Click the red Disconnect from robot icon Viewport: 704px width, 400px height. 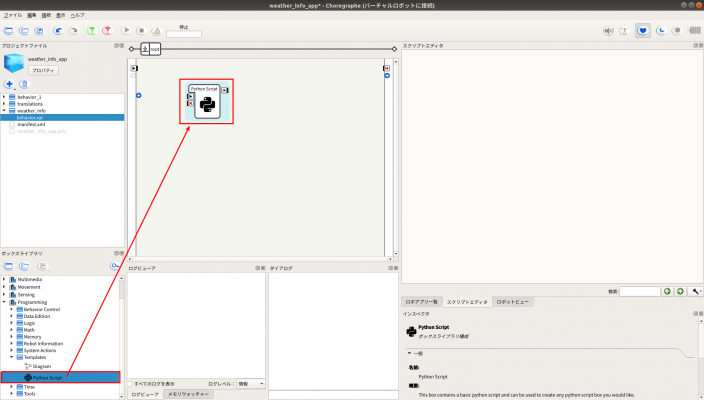coord(107,31)
